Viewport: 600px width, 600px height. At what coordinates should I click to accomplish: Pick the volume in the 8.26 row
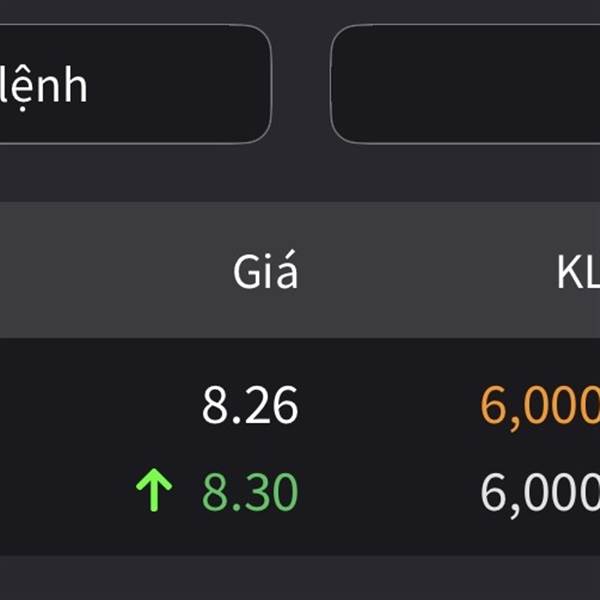pos(540,408)
